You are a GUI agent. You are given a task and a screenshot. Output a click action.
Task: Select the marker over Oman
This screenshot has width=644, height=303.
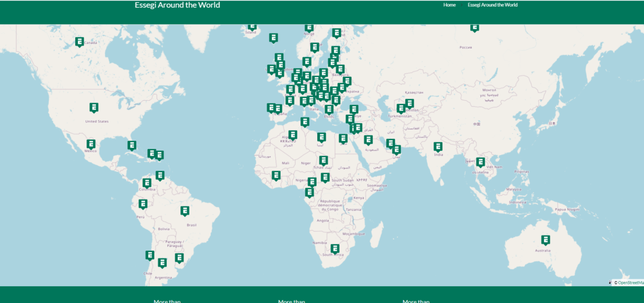point(397,150)
